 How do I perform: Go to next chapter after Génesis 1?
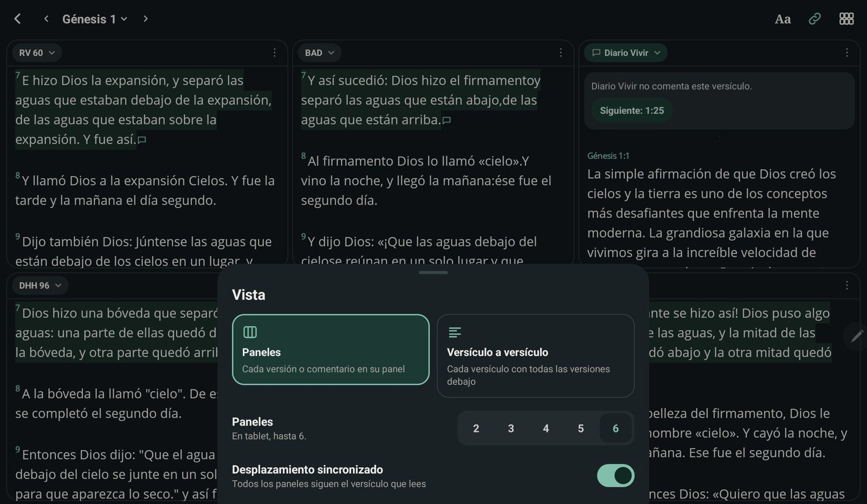pos(145,19)
